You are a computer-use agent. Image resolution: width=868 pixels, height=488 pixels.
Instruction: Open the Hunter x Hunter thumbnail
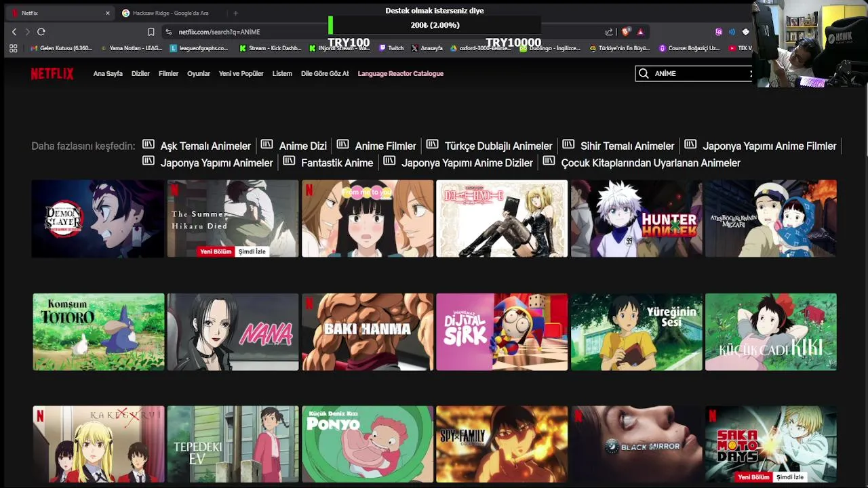click(x=636, y=218)
